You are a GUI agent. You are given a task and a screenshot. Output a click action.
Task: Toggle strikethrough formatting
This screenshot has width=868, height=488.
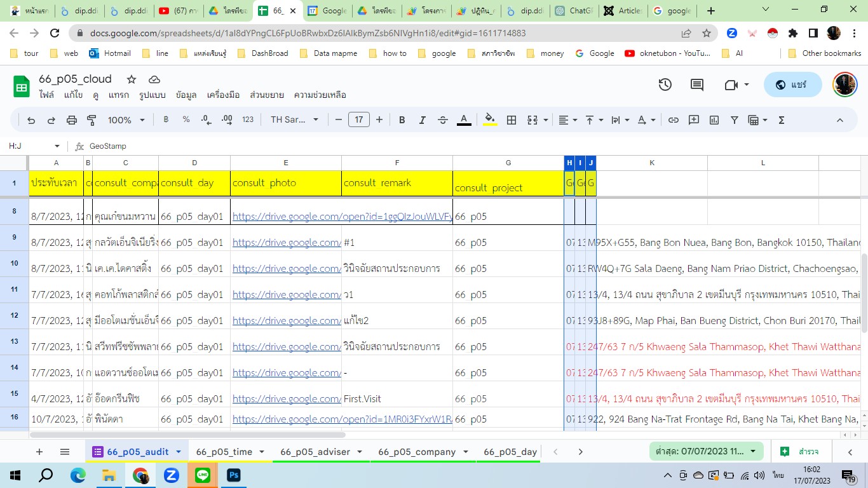tap(443, 120)
